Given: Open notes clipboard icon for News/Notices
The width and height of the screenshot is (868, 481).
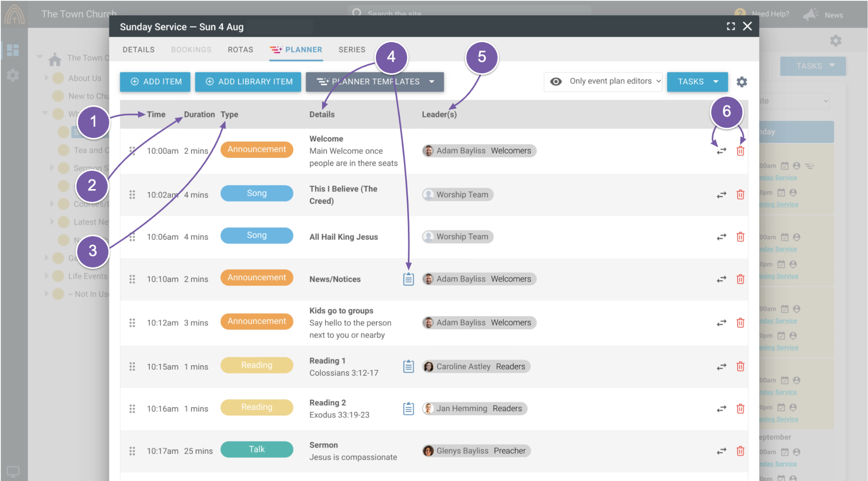Looking at the screenshot, I should [408, 279].
